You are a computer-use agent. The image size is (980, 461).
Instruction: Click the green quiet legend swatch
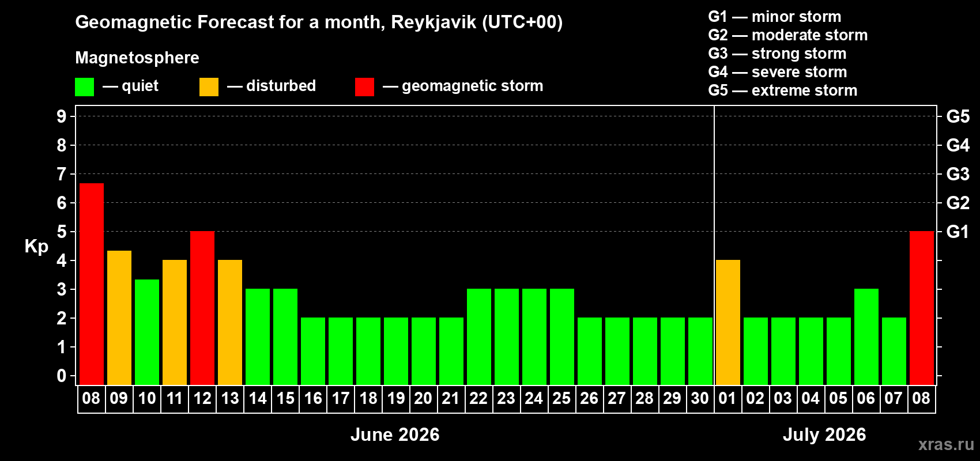[84, 87]
